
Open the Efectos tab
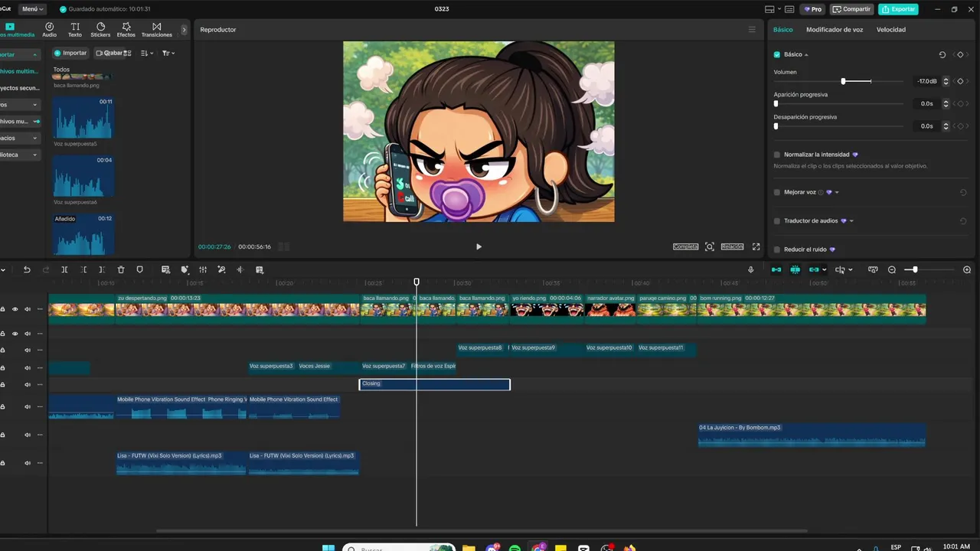(x=126, y=30)
